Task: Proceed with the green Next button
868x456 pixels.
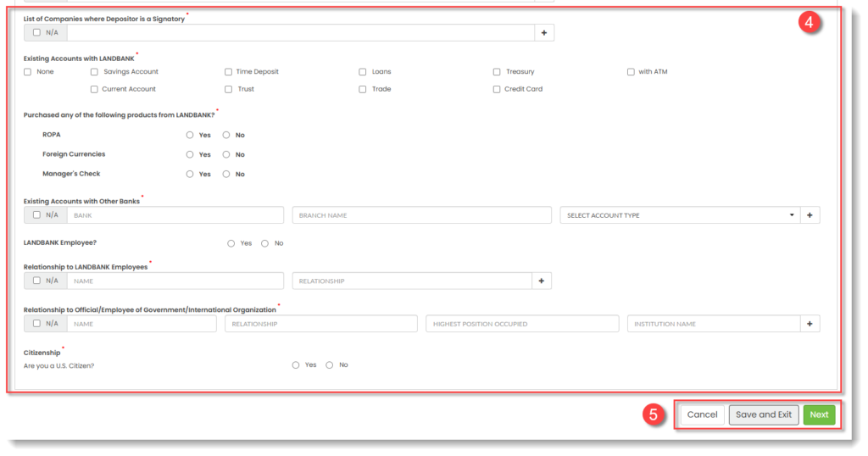Action: pyautogui.click(x=819, y=414)
